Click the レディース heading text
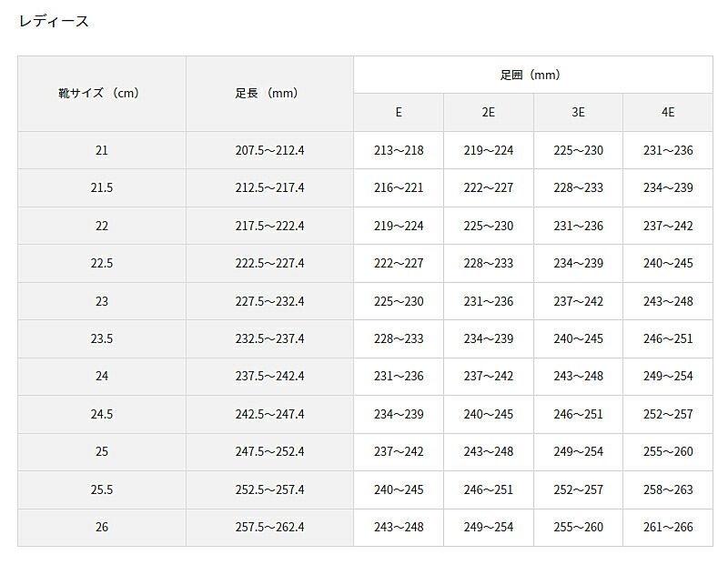The width and height of the screenshot is (728, 575). click(54, 21)
